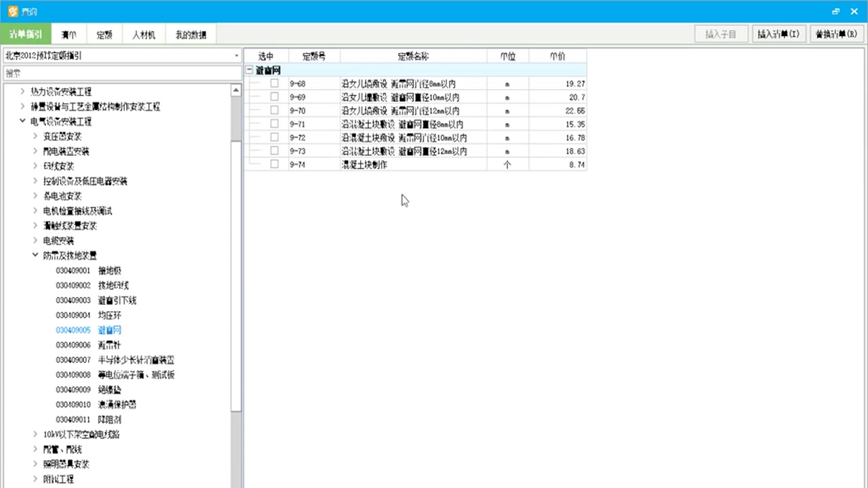
Task: Select tree item 030409008 等电位端子箱、测试板
Action: tap(115, 375)
